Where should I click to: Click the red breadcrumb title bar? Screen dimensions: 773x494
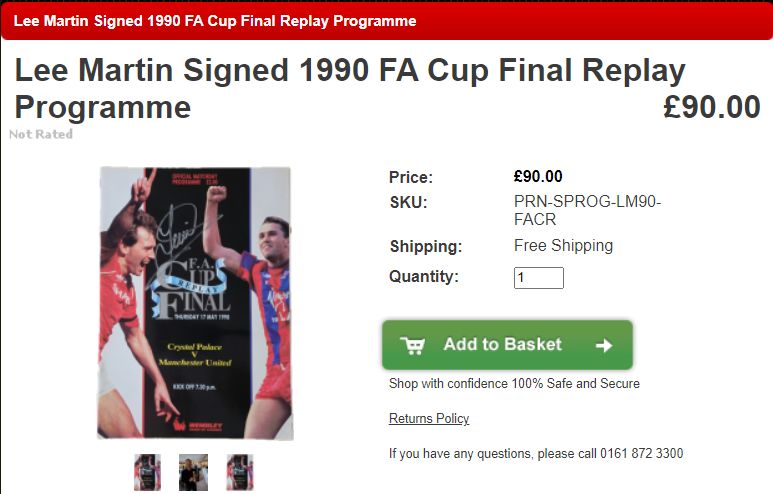coord(386,21)
